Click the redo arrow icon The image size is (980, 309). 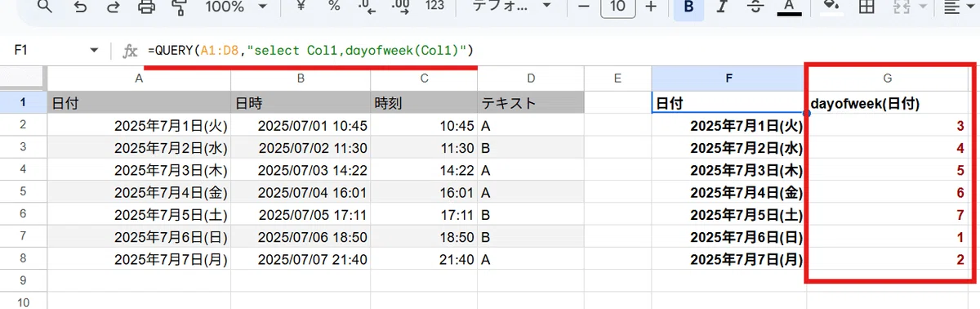[x=113, y=7]
